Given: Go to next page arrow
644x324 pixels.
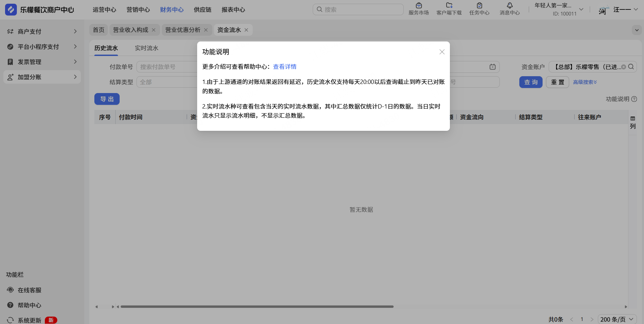Looking at the screenshot, I should [592, 319].
